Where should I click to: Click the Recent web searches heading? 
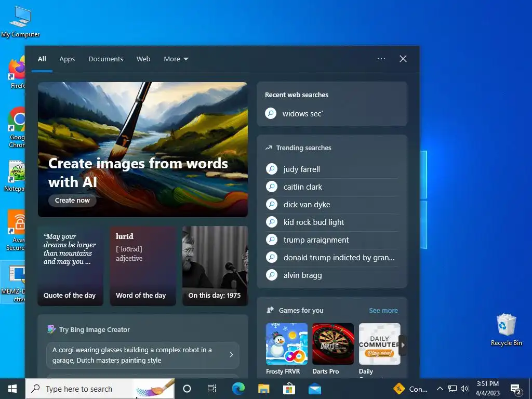click(x=297, y=95)
